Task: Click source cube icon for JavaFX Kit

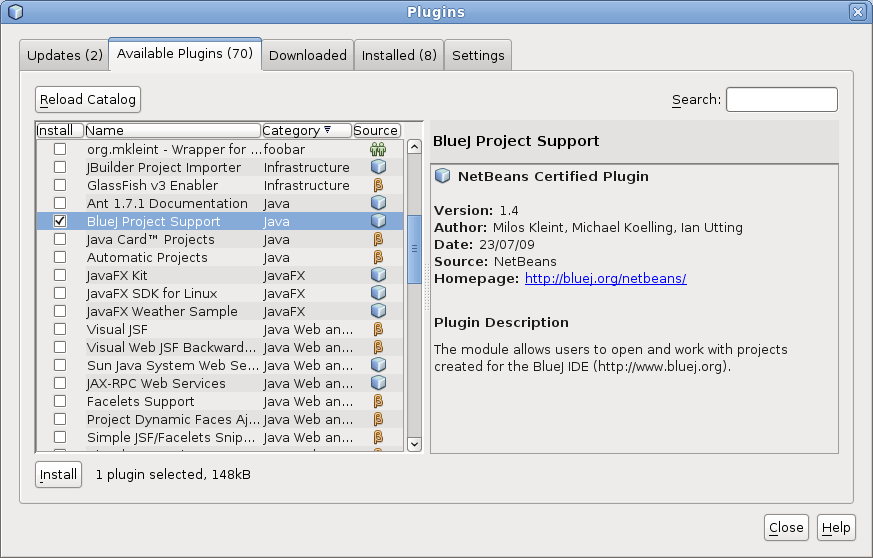Action: [x=379, y=275]
